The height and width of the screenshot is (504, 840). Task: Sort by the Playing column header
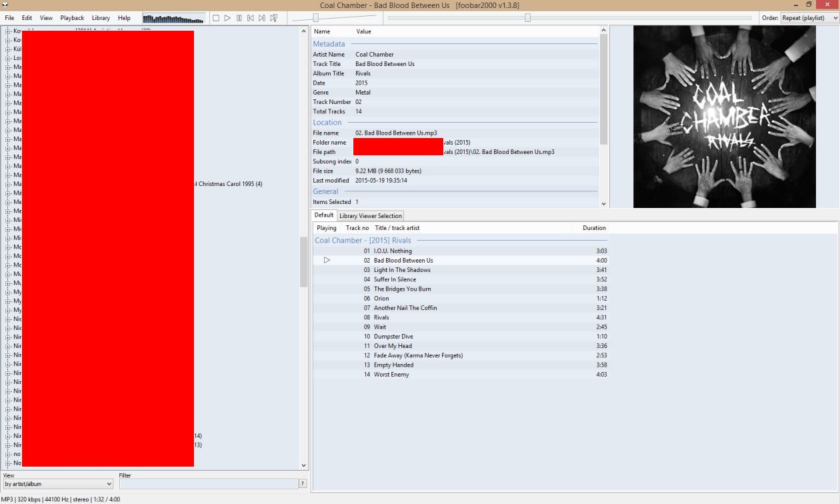click(x=327, y=228)
